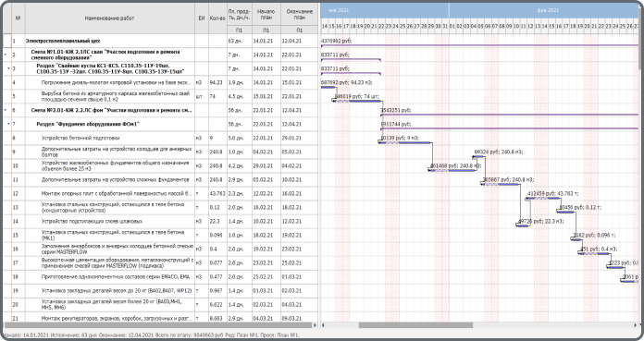Click the table scrollbar right arrow
The width and height of the screenshot is (644, 341).
[315, 325]
